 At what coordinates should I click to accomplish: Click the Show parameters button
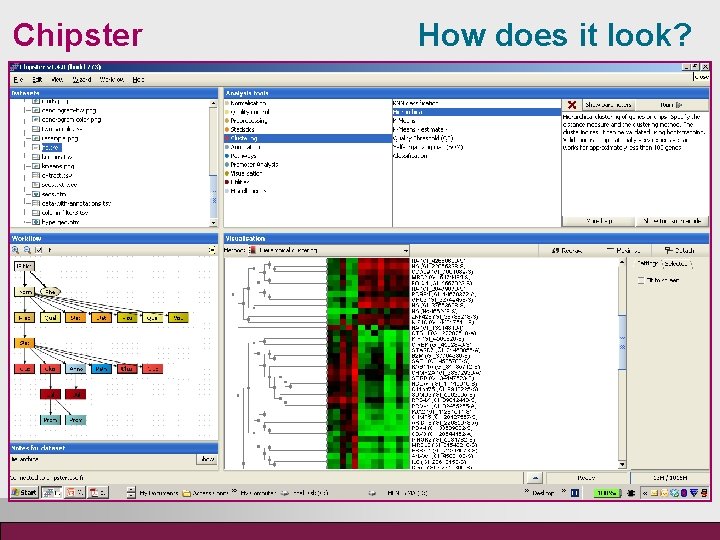click(x=609, y=105)
